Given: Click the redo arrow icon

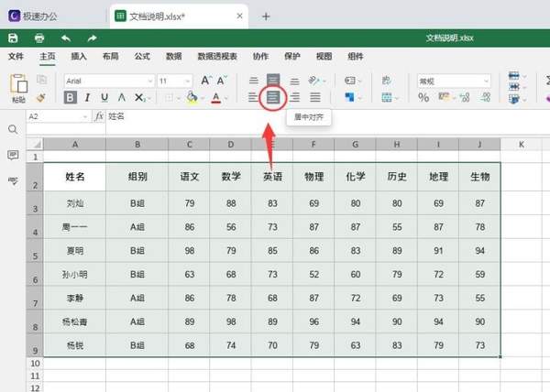Looking at the screenshot, I should 93,38.
